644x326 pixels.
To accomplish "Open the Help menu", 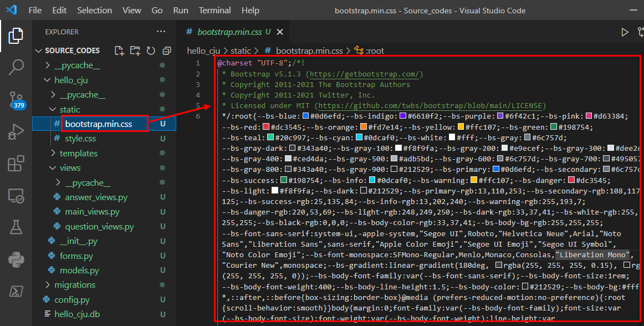I will pos(250,11).
